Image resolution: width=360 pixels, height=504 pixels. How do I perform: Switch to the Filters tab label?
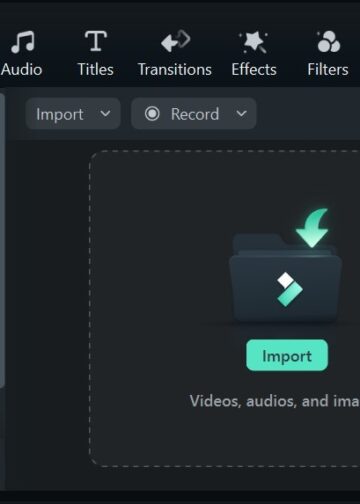(x=328, y=70)
